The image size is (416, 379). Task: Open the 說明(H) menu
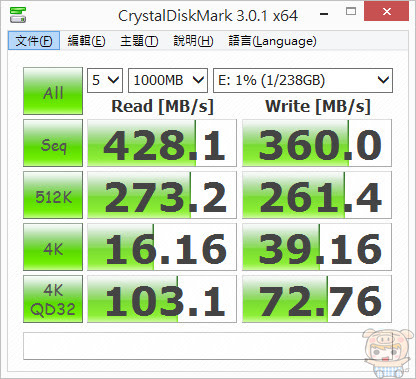pos(193,41)
